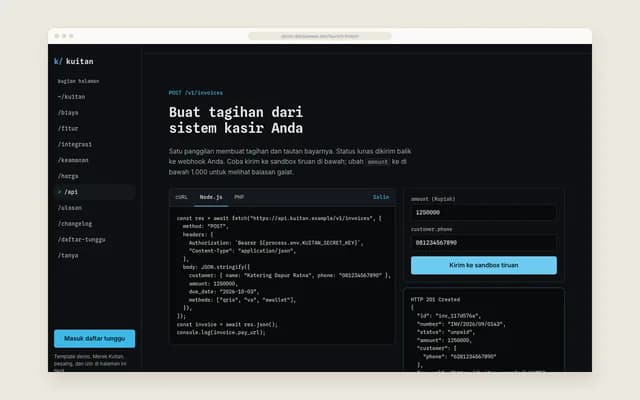Click the amount (Rupiah) field label

click(x=433, y=199)
